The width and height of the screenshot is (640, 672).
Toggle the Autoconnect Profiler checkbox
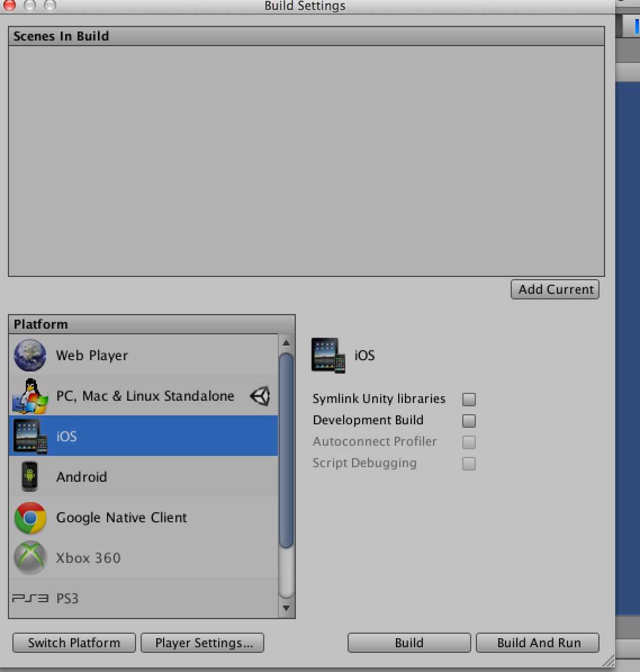click(469, 442)
